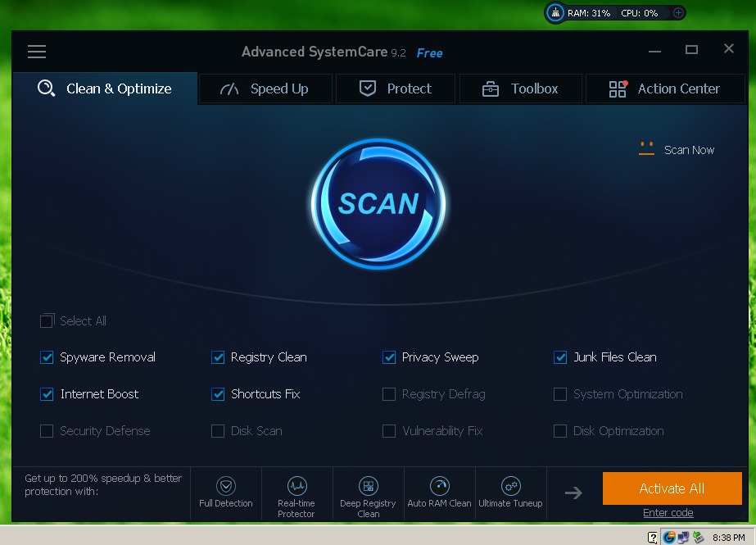This screenshot has height=545, width=756.
Task: Click the Full Detection icon
Action: pyautogui.click(x=226, y=487)
